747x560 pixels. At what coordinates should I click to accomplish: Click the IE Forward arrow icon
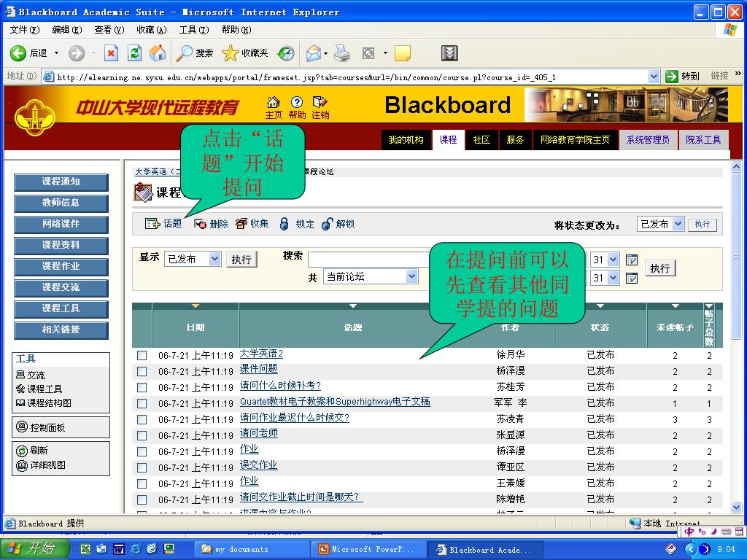(x=76, y=52)
